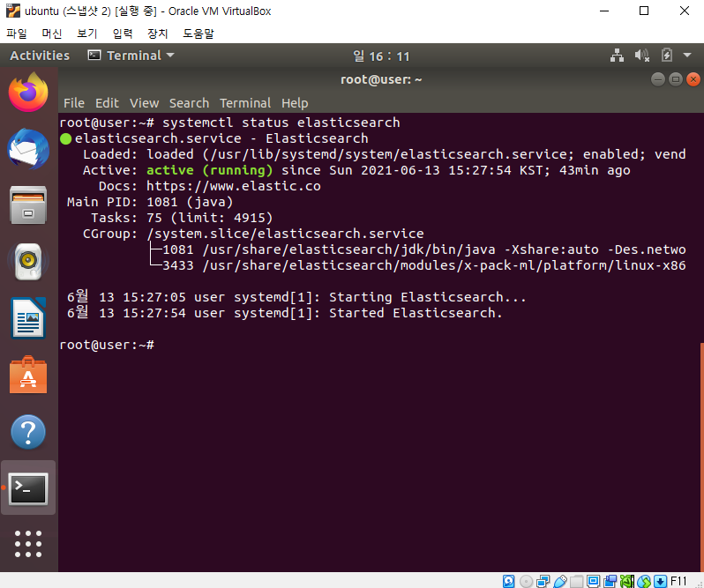The image size is (704, 588).
Task: Launch LibreOffice Writer from the dock
Action: (28, 318)
